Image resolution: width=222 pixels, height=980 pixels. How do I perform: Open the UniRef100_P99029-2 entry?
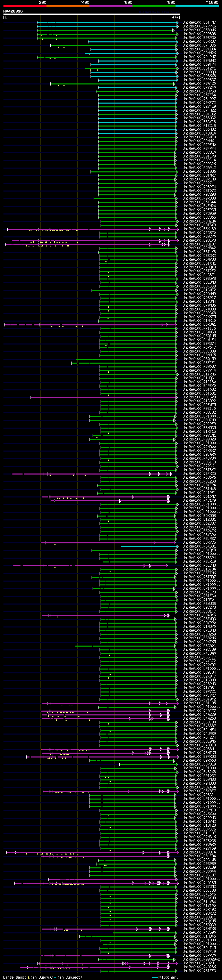[x=201, y=959]
